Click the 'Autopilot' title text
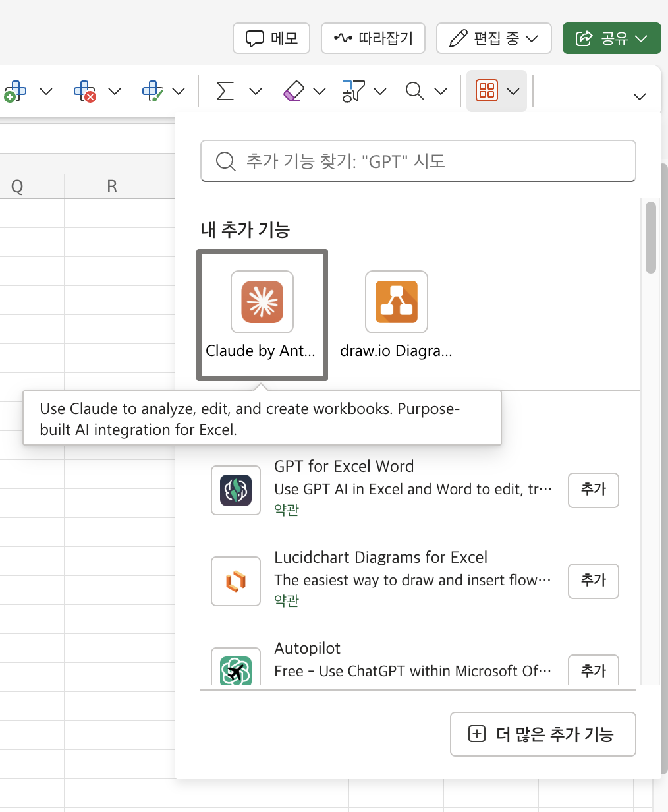This screenshot has height=812, width=668. 307,648
